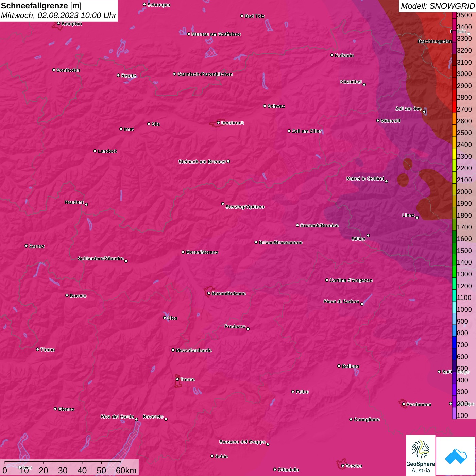Click the Brixen/Bressanone label
This screenshot has width=476, height=476.
280,242
